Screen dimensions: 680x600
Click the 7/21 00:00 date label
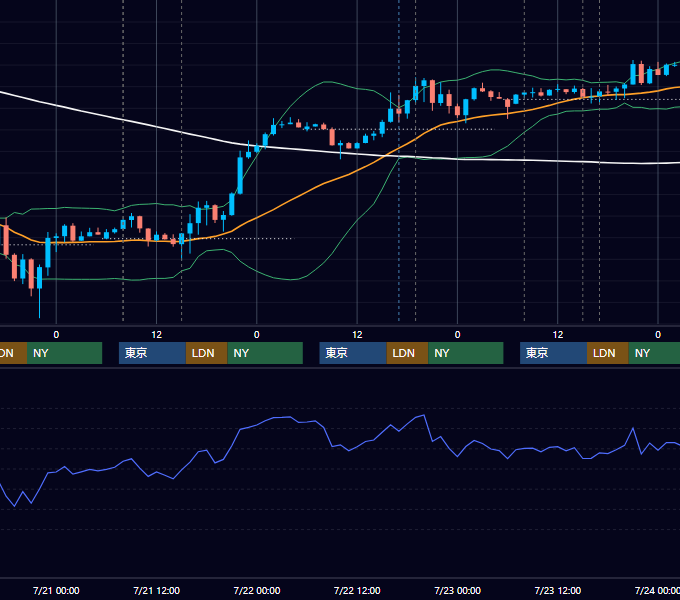click(56, 590)
